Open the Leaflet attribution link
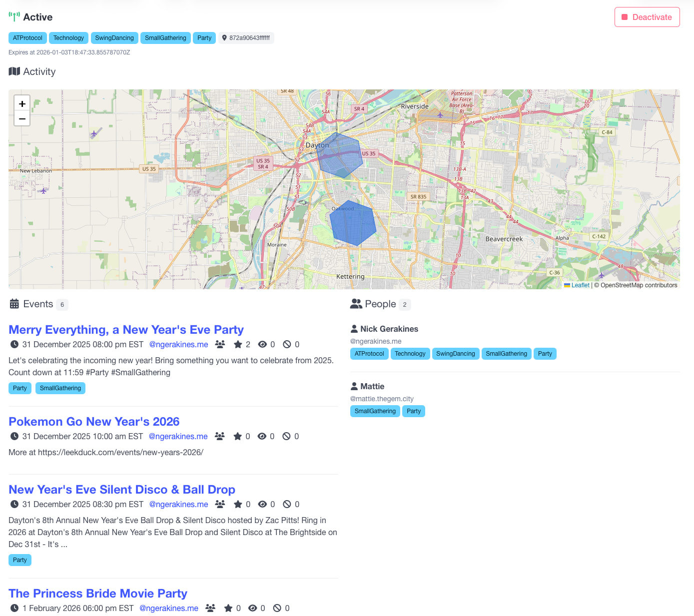The height and width of the screenshot is (616, 694). click(x=580, y=285)
